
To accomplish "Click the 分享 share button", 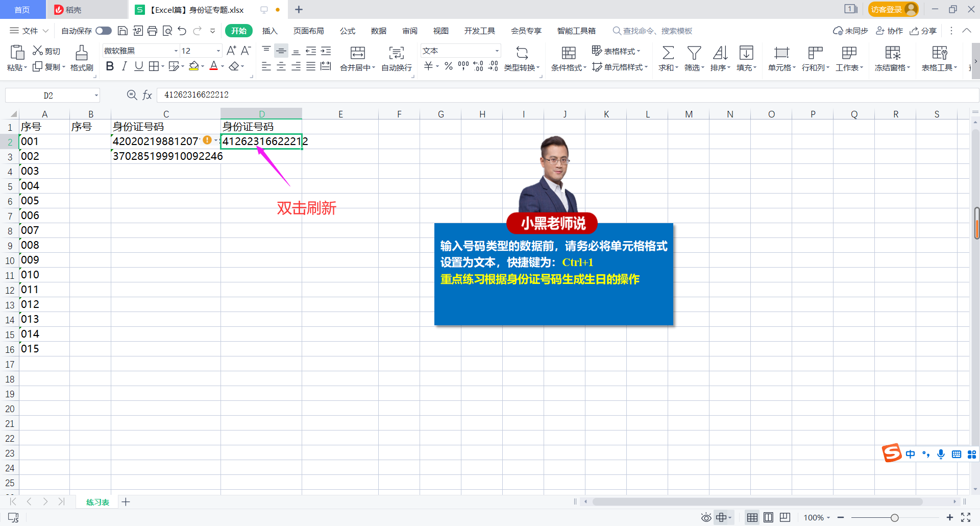I will (923, 31).
